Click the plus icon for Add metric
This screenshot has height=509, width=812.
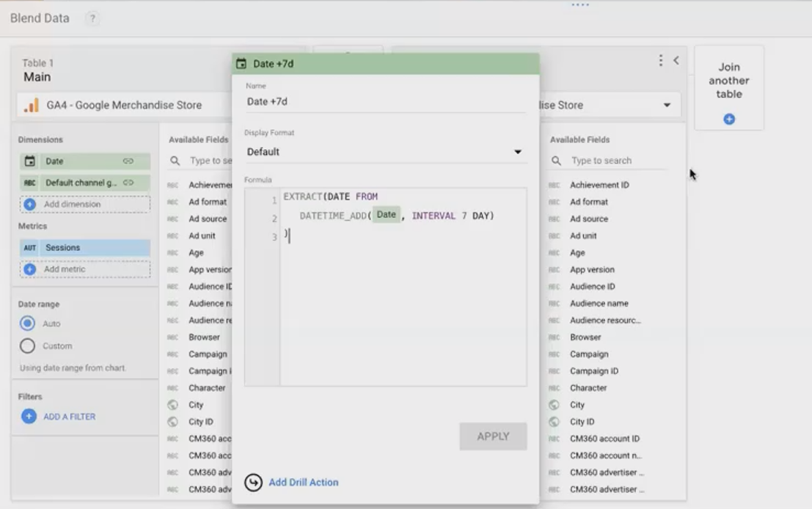[30, 269]
